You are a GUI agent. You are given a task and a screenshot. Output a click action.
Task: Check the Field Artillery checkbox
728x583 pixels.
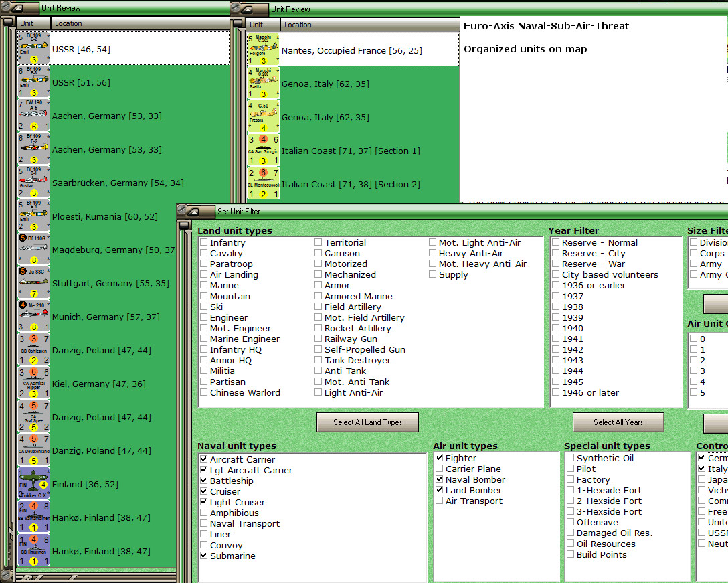click(x=318, y=306)
